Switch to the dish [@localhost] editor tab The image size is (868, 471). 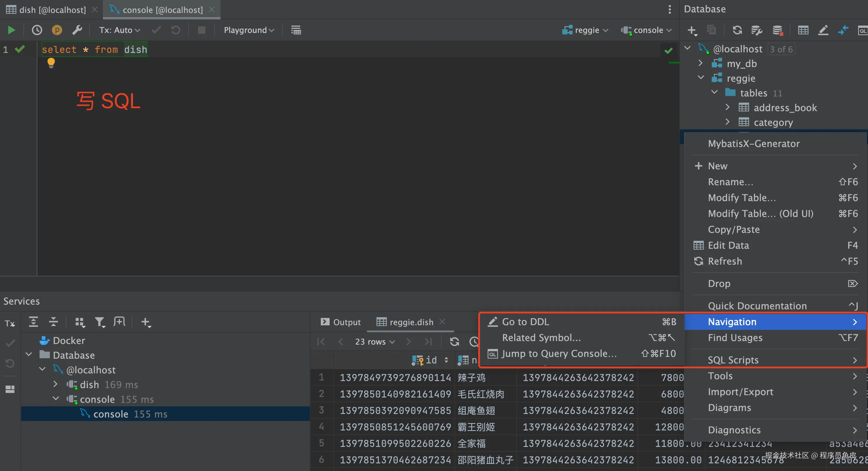coord(52,10)
